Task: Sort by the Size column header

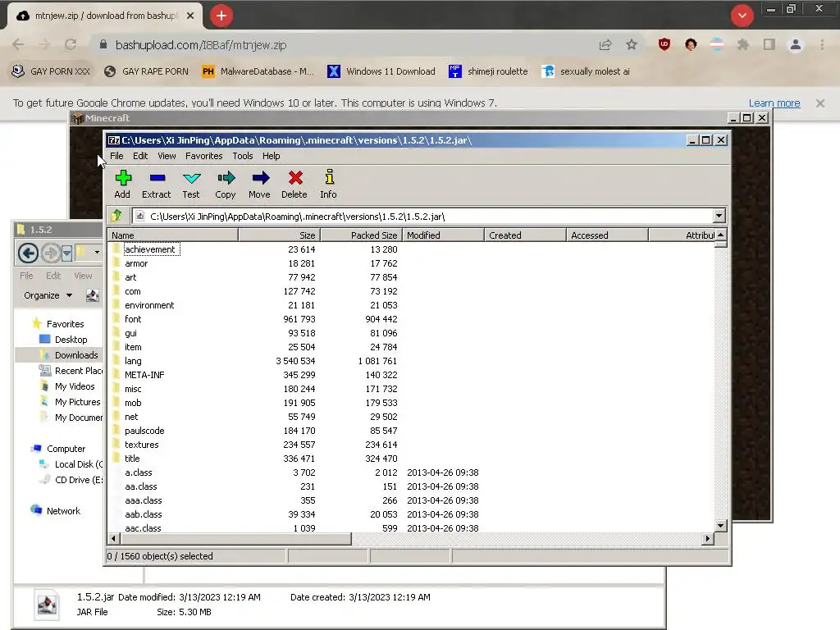Action: coord(279,235)
